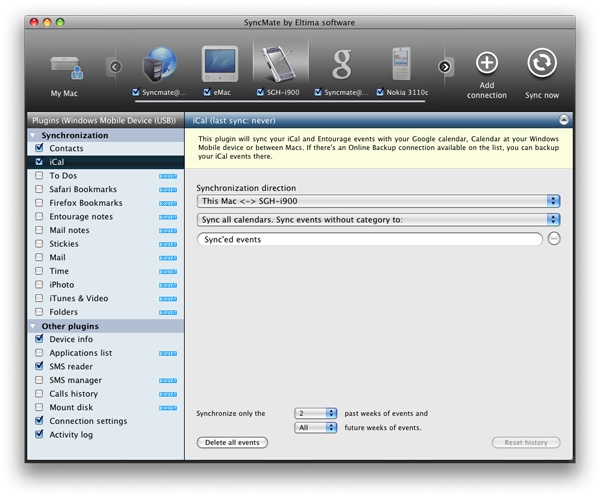Collapse the Synchronization section triangle

pyautogui.click(x=33, y=135)
